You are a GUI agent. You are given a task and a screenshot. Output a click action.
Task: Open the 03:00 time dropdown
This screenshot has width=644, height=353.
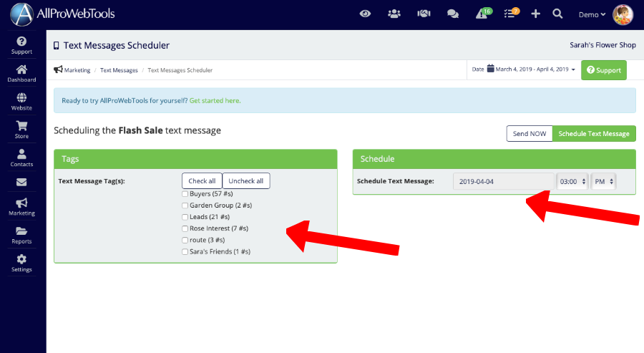572,181
